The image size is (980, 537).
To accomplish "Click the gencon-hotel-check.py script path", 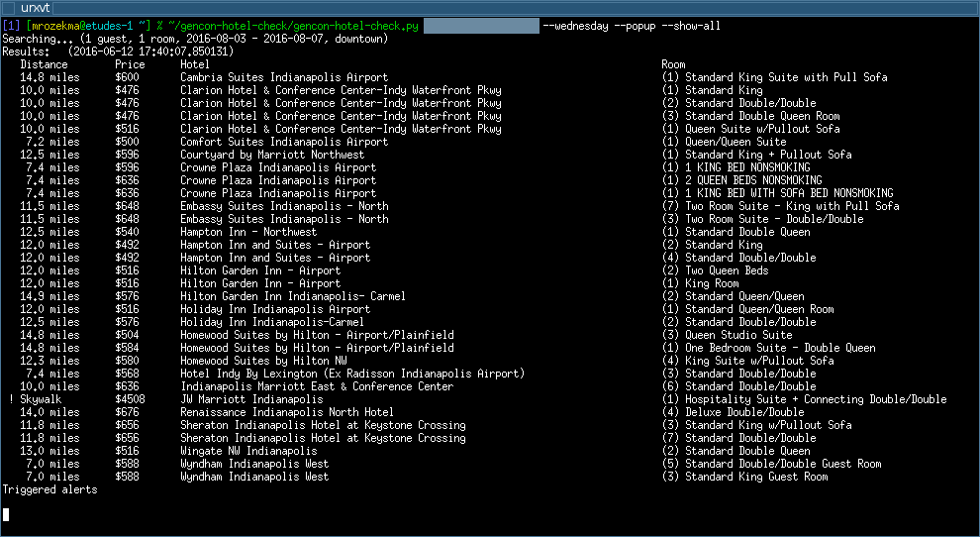I will pyautogui.click(x=294, y=26).
